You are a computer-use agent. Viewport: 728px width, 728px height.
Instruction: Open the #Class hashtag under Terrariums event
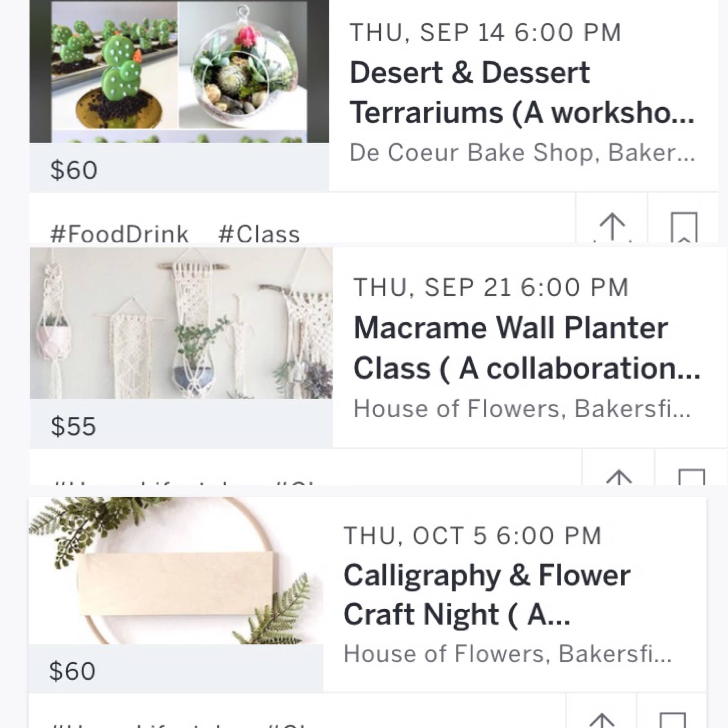point(259,234)
